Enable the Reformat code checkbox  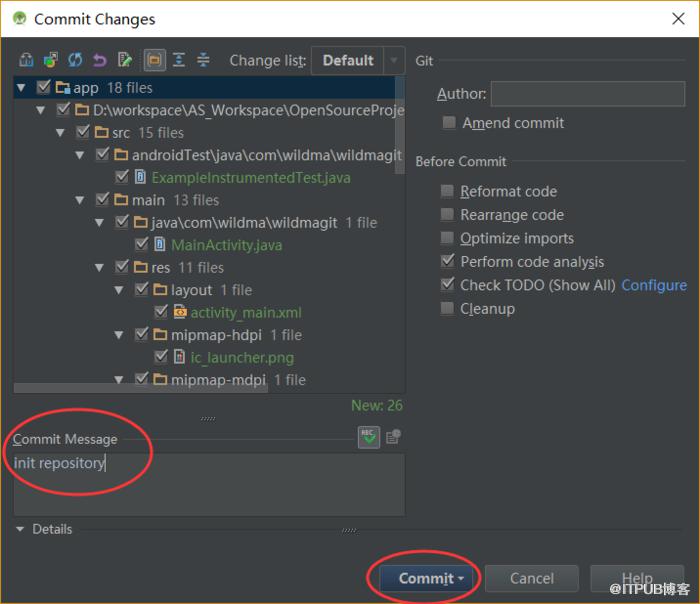[x=447, y=191]
